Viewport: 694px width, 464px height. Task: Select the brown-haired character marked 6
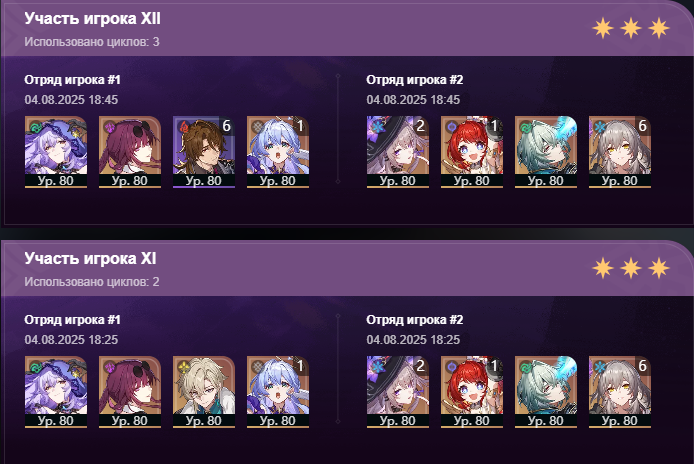point(204,152)
